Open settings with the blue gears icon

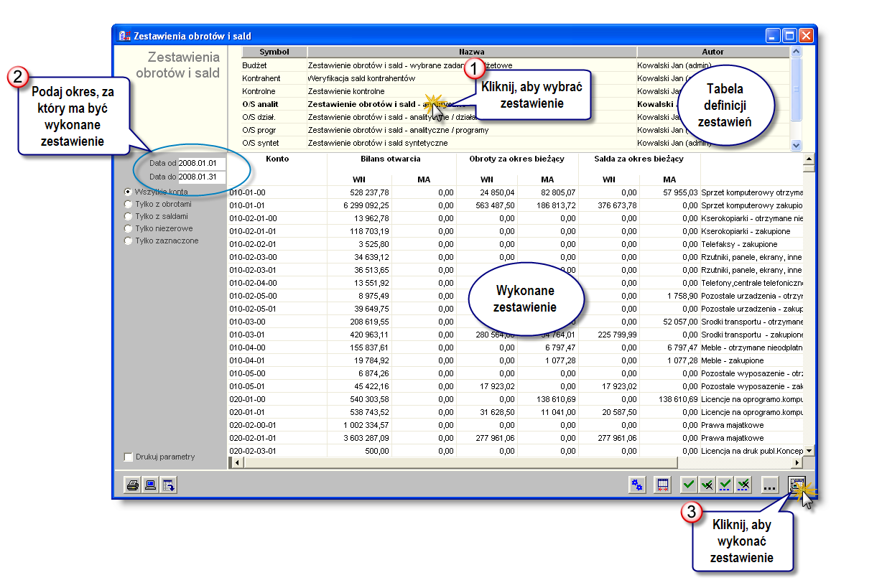pos(637,485)
